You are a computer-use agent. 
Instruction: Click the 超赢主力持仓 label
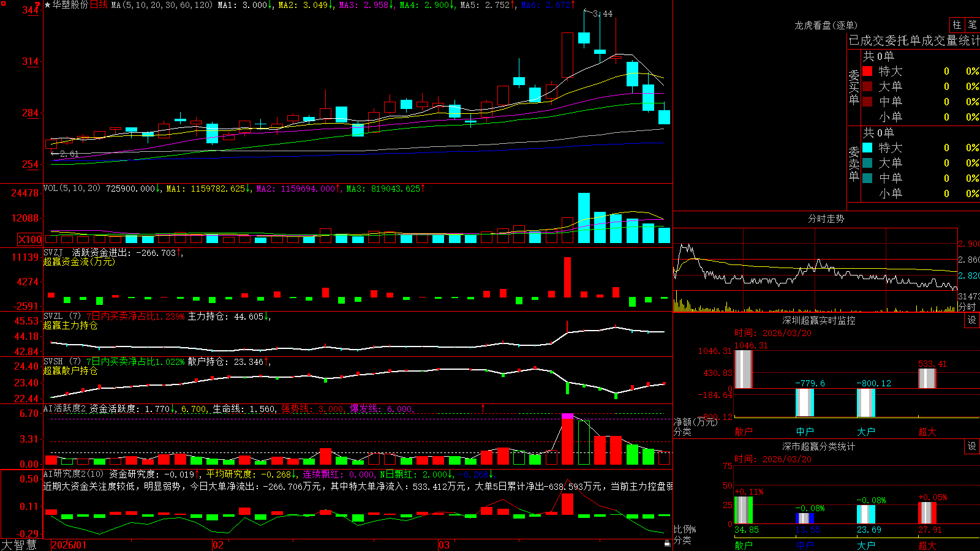(70, 325)
